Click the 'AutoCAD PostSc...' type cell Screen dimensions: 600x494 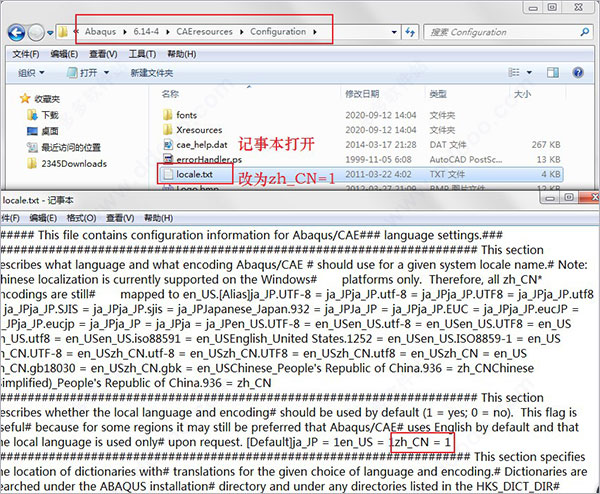pyautogui.click(x=466, y=160)
